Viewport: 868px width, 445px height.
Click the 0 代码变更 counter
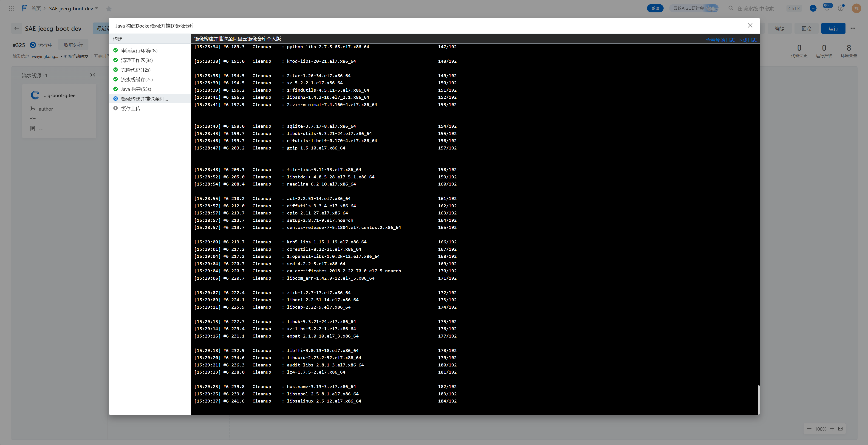[799, 51]
